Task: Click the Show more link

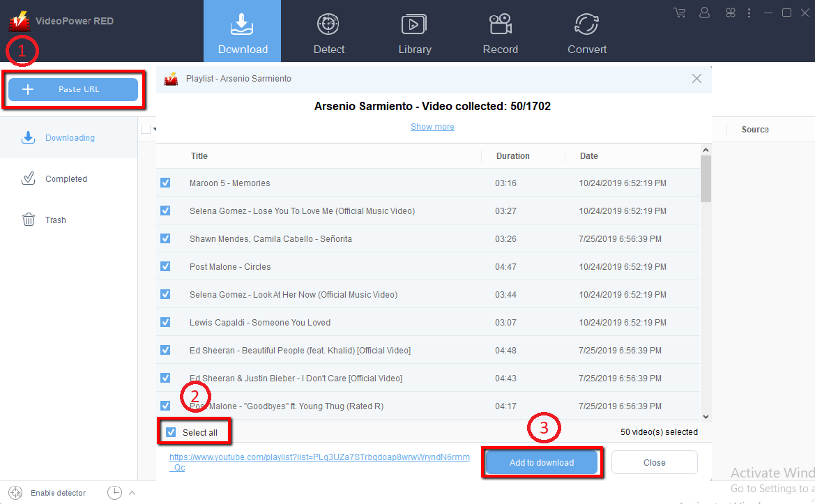Action: coord(432,127)
